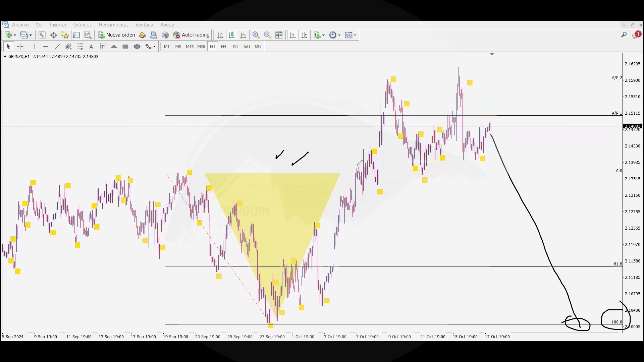Click the 2.14803 current price label
Viewport: 644px width, 362px height.
(x=632, y=126)
